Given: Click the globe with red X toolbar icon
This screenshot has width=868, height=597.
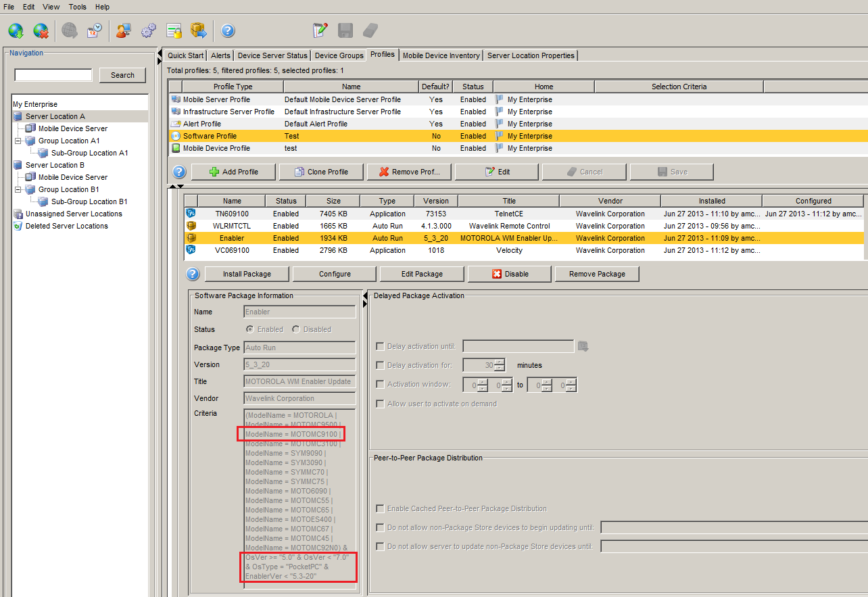Looking at the screenshot, I should [x=41, y=30].
